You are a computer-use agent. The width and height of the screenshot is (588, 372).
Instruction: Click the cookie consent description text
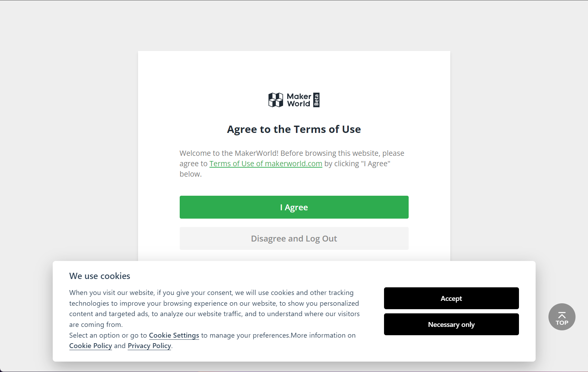point(214,308)
